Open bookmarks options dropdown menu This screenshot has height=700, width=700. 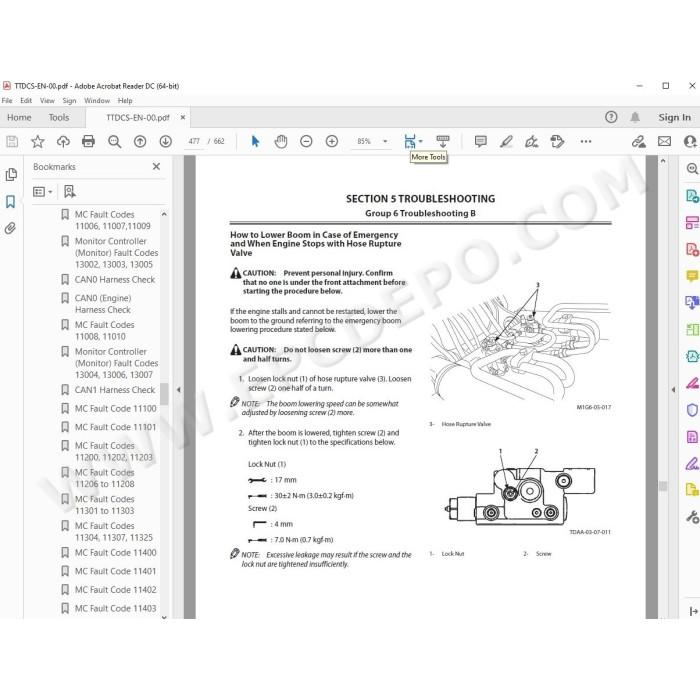[x=43, y=192]
